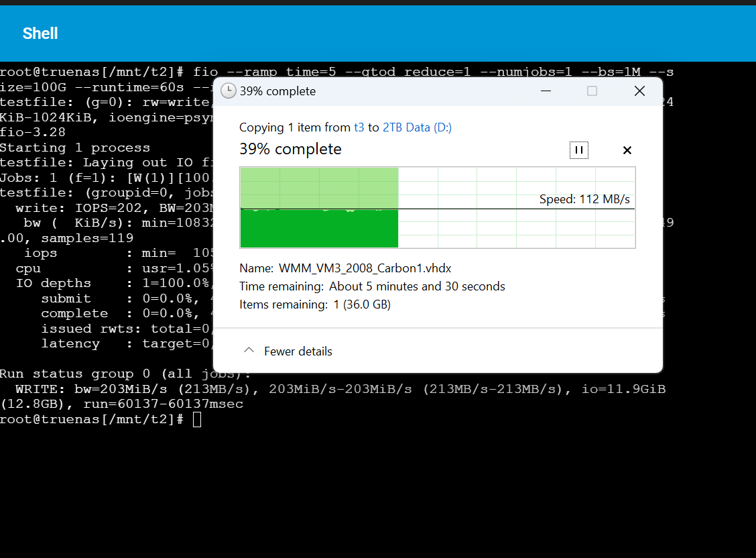Click the Items remaining 36.0 GB line

pyautogui.click(x=315, y=304)
